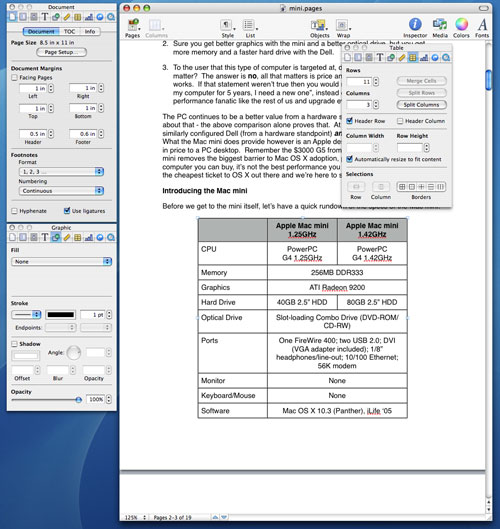This screenshot has width=500, height=529.
Task: Click the Rows count stepper
Action: [376, 82]
